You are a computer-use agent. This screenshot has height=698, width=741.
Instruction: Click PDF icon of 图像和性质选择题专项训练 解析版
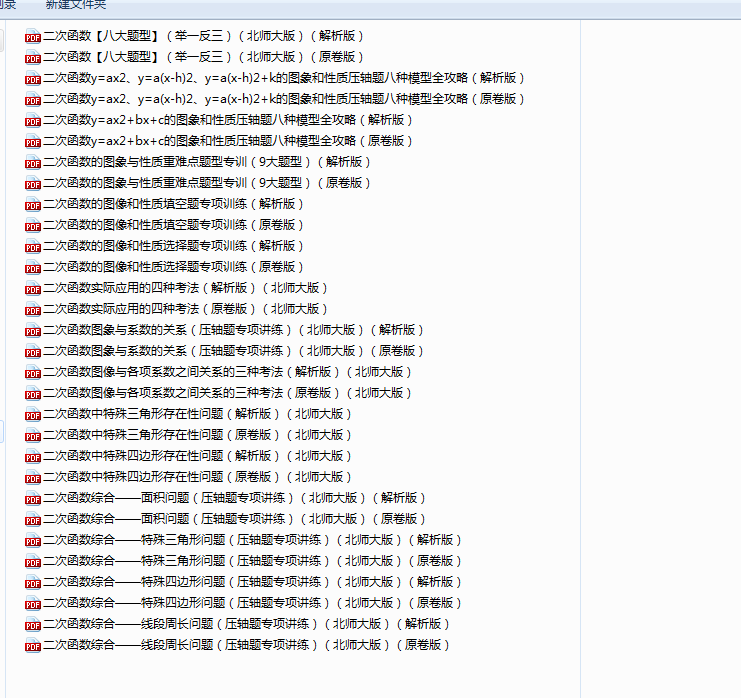point(33,246)
